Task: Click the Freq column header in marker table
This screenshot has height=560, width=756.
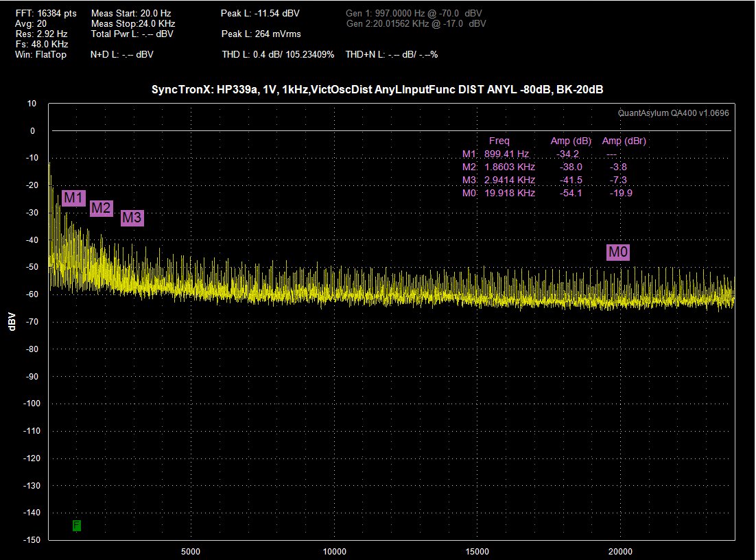Action: [x=499, y=141]
